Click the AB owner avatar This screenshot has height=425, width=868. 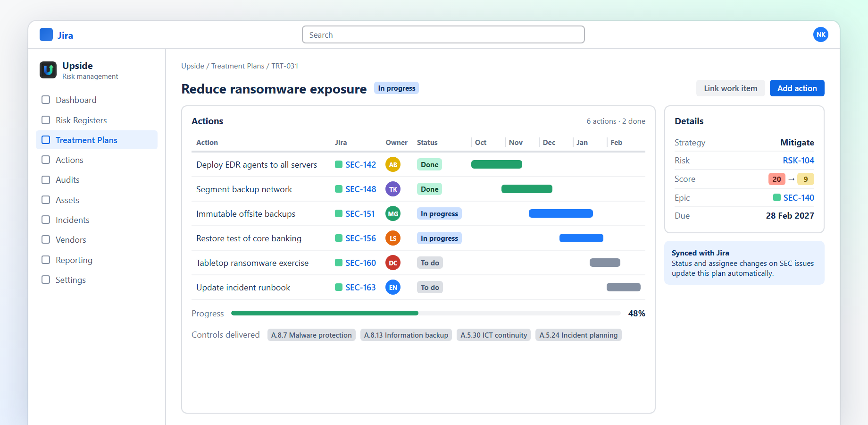click(x=393, y=164)
